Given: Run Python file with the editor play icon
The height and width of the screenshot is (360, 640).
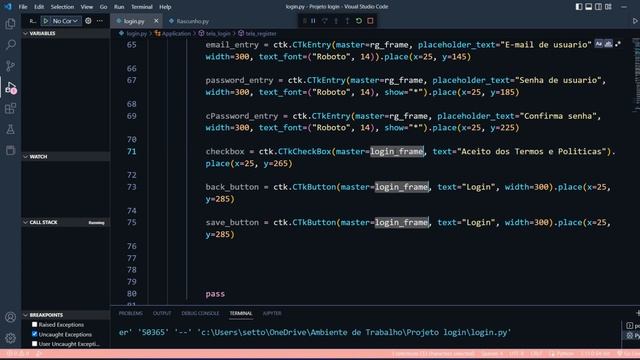Looking at the screenshot, I should tap(635, 21).
